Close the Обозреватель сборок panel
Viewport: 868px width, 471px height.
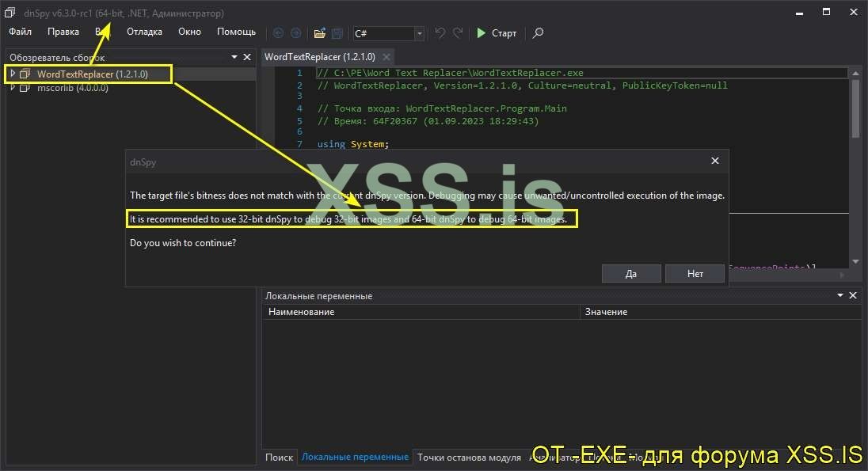pos(247,57)
